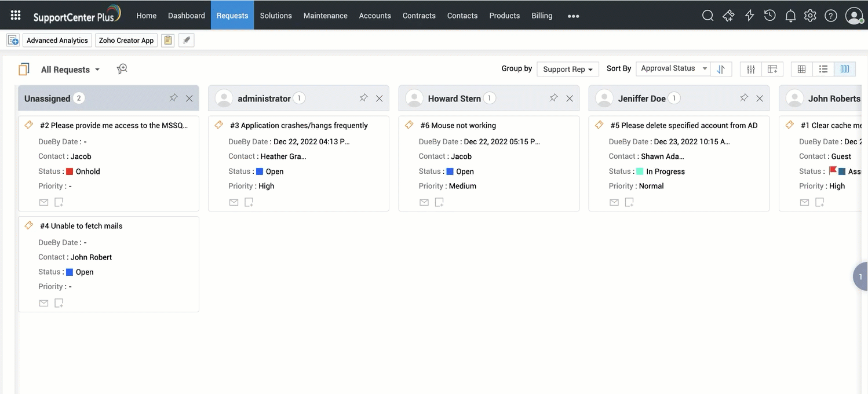The width and height of the screenshot is (868, 394).
Task: Open the notifications bell icon
Action: tap(790, 16)
